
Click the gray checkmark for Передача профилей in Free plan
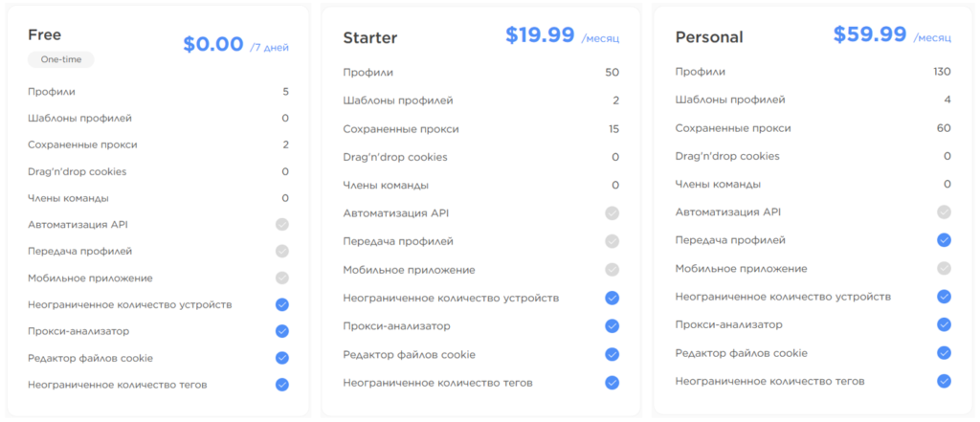tap(282, 252)
